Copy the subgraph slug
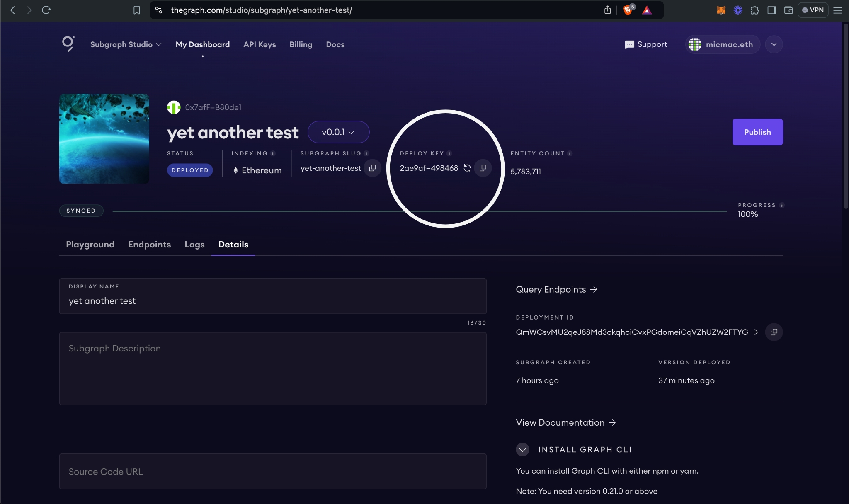The width and height of the screenshot is (849, 504). click(372, 168)
